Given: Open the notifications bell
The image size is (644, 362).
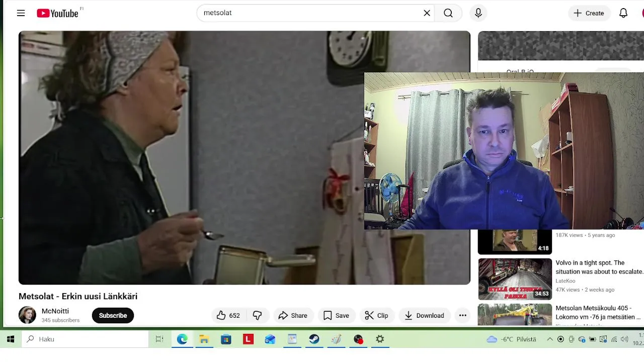Looking at the screenshot, I should click(623, 13).
